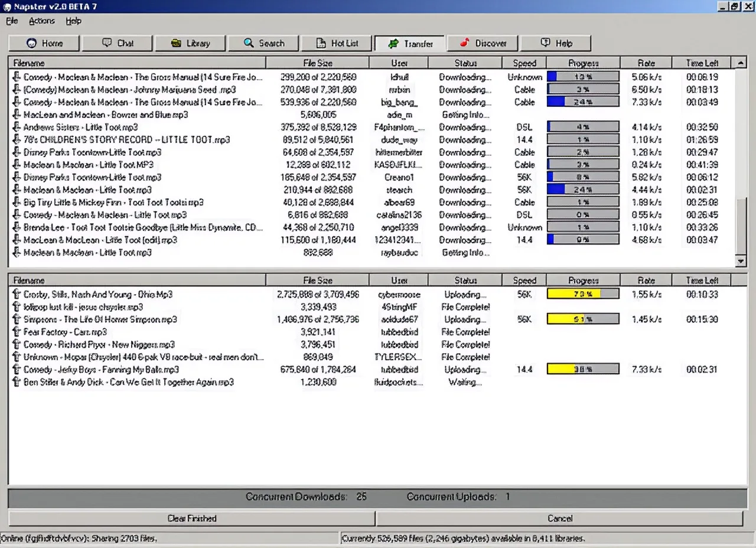The image size is (756, 548).
Task: Click the Search magnifier icon
Action: coord(248,43)
